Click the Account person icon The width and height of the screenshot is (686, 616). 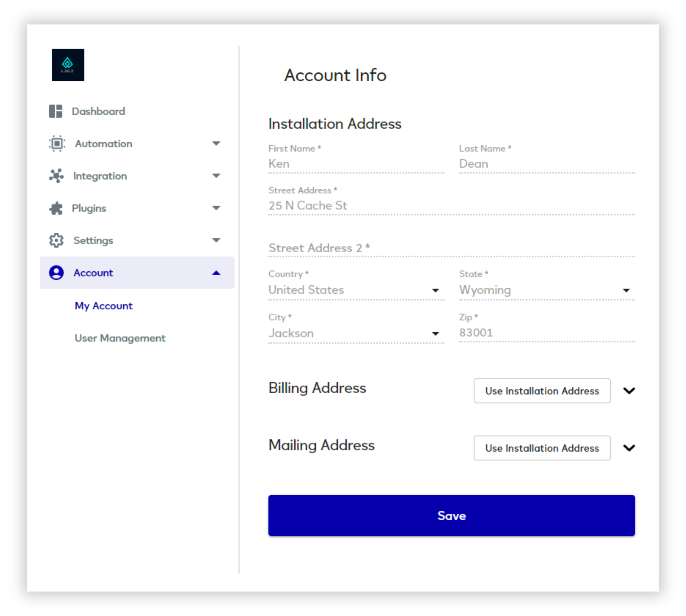click(56, 272)
